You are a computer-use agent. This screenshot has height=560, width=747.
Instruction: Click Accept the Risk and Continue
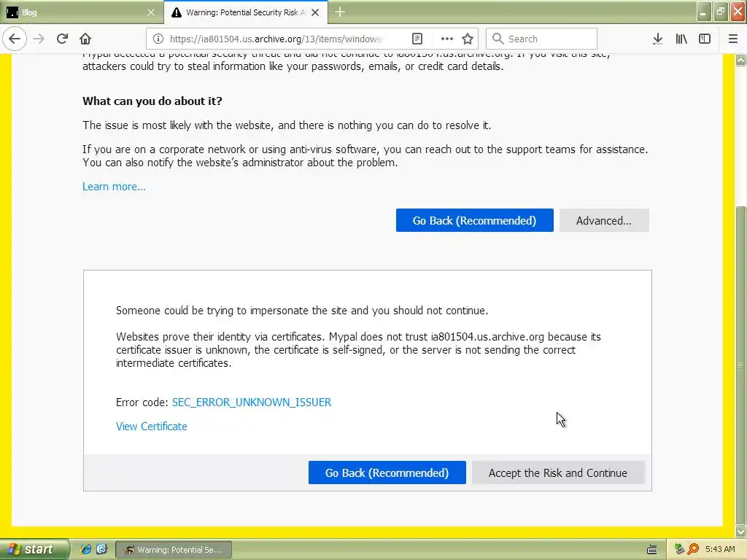(558, 472)
